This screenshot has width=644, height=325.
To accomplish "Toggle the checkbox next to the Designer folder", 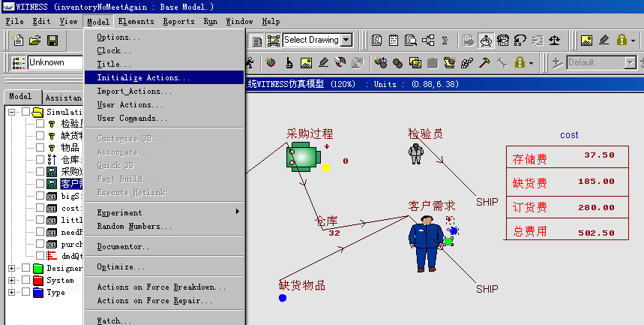I will click(26, 268).
